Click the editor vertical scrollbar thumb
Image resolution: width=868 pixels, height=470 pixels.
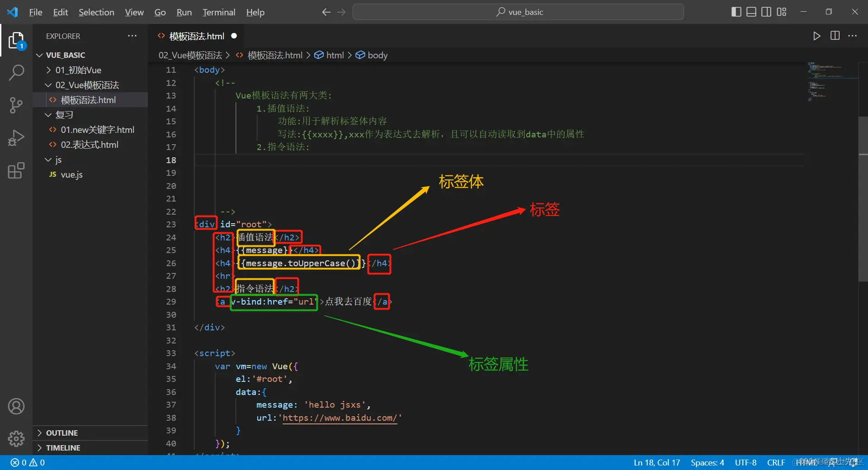863,199
